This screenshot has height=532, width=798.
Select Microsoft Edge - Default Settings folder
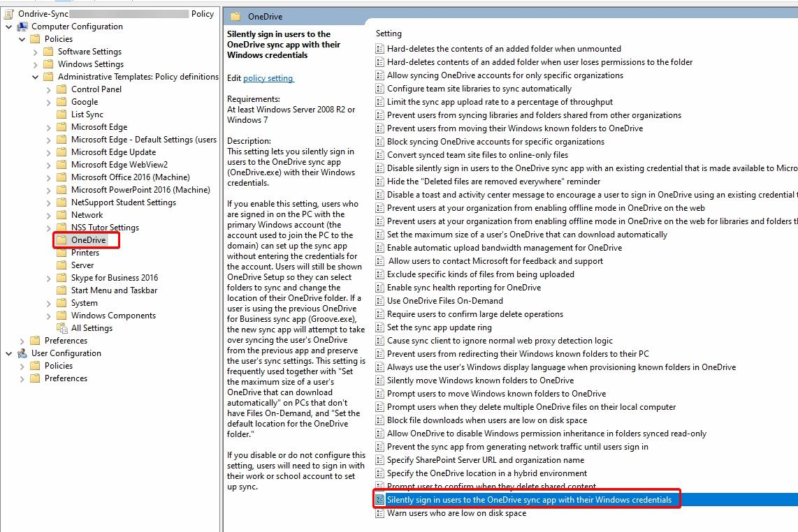143,140
